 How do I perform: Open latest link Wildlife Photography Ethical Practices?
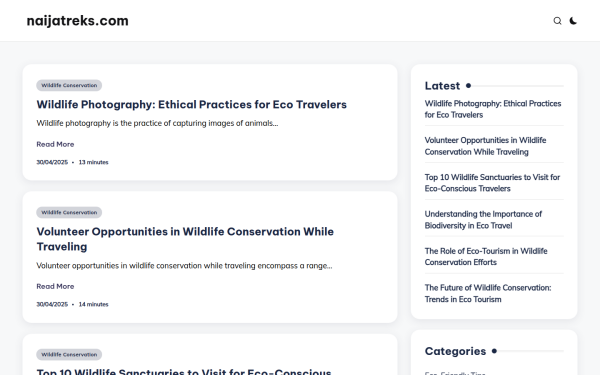tap(493, 109)
